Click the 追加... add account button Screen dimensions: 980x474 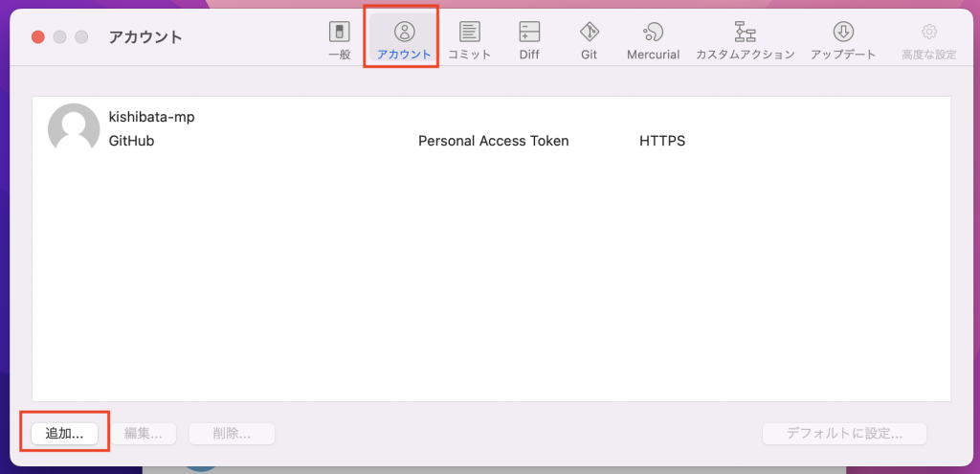[x=65, y=434]
